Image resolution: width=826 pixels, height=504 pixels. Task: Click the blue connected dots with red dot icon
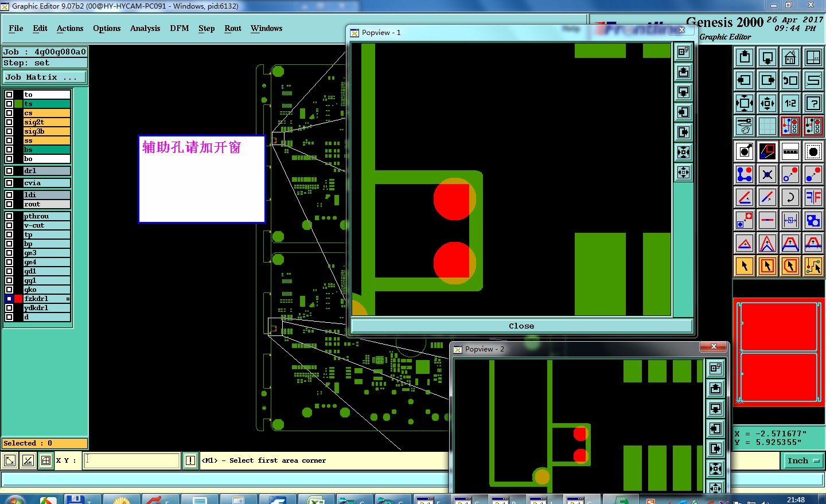[x=745, y=174]
